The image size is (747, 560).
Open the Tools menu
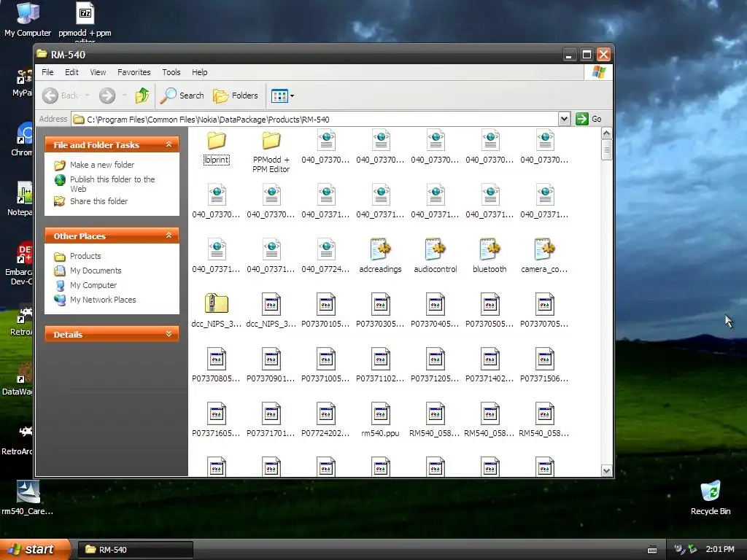(x=171, y=72)
